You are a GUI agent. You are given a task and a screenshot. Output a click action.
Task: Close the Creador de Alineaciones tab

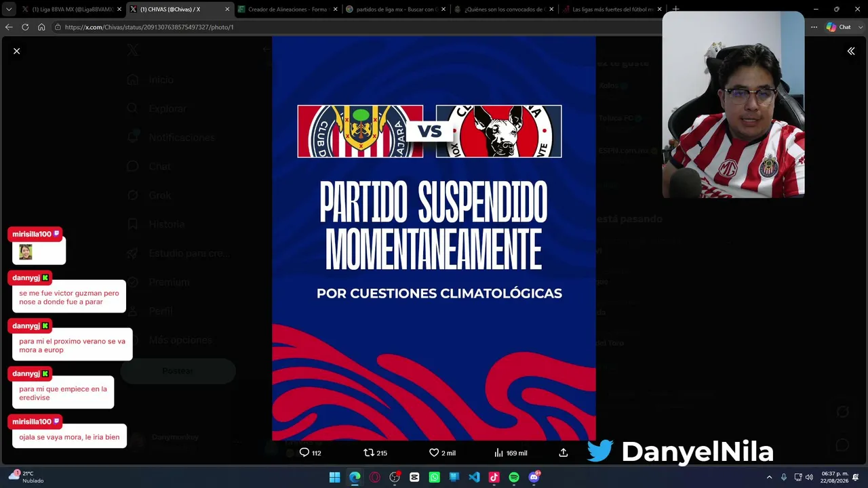pos(335,9)
